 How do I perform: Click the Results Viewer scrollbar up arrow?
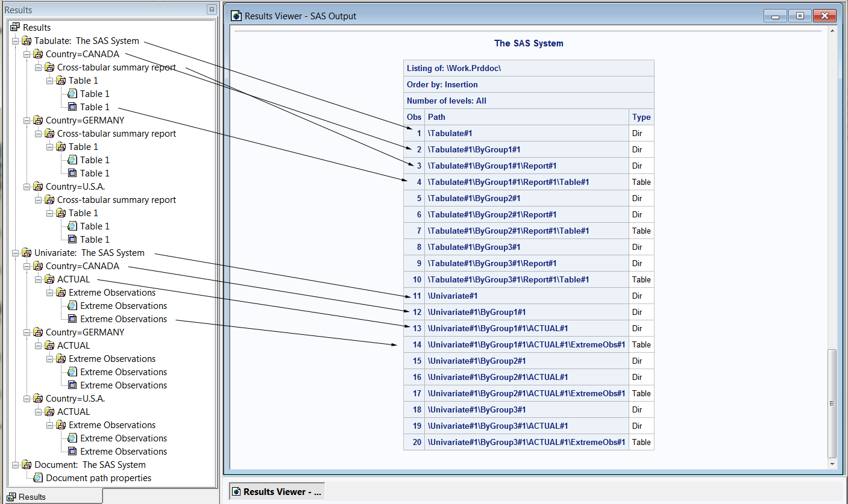[x=832, y=31]
